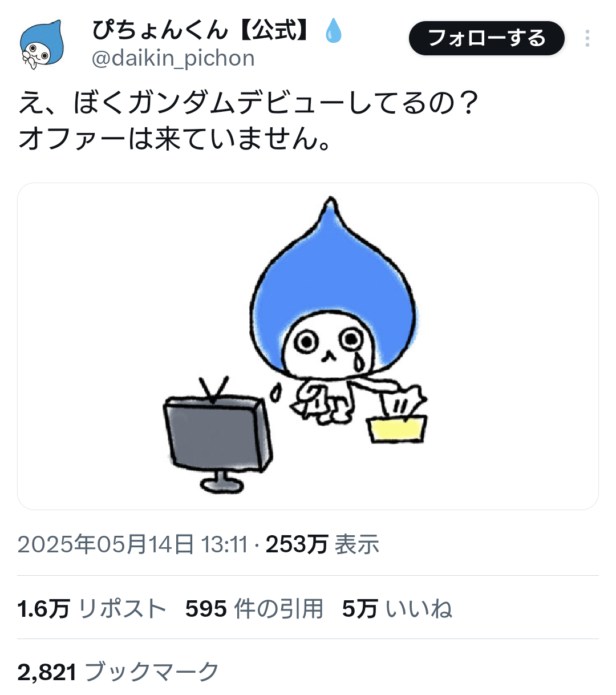Viewport: 616px width, 695px height.
Task: Click the water droplet emoji beside name
Action: click(334, 30)
